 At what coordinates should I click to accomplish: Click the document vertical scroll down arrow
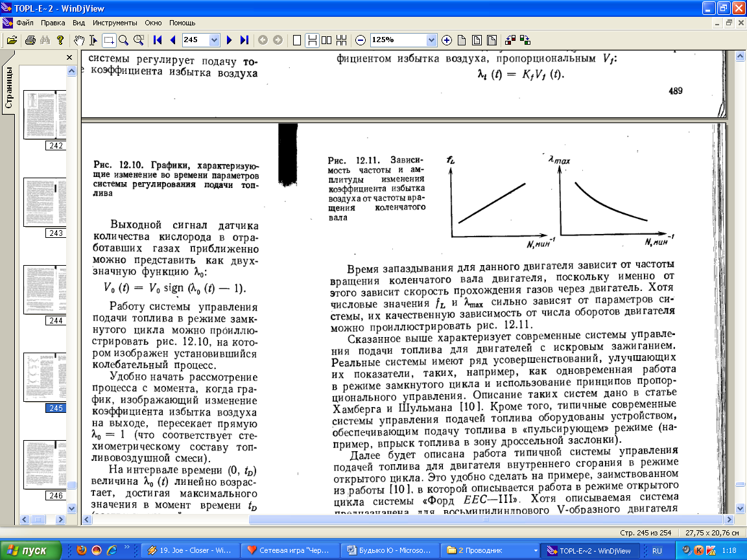pos(741,508)
